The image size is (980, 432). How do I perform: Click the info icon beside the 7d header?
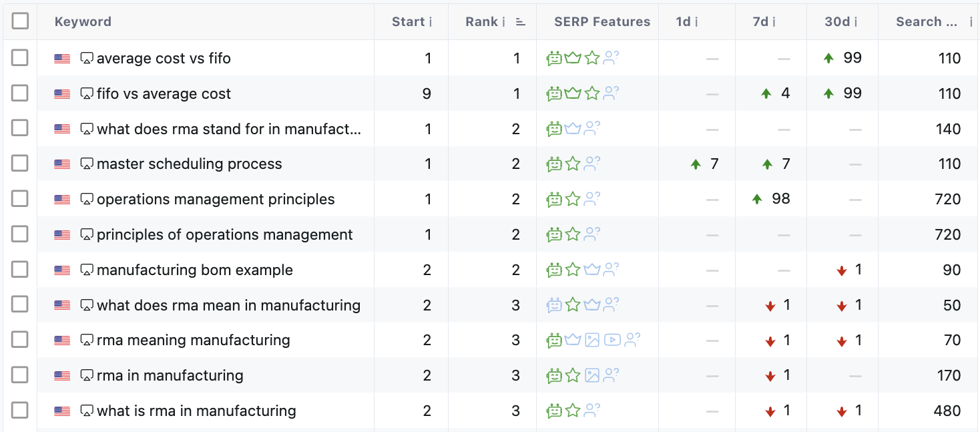click(x=774, y=22)
